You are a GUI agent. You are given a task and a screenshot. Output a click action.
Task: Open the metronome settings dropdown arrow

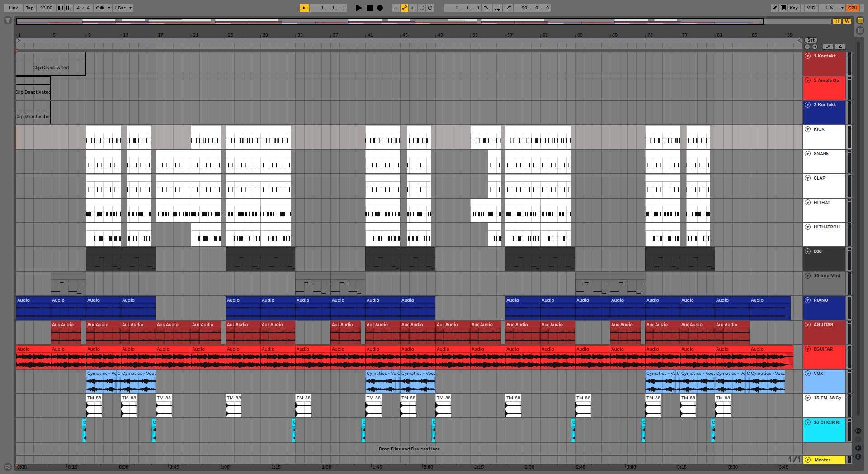click(x=109, y=8)
